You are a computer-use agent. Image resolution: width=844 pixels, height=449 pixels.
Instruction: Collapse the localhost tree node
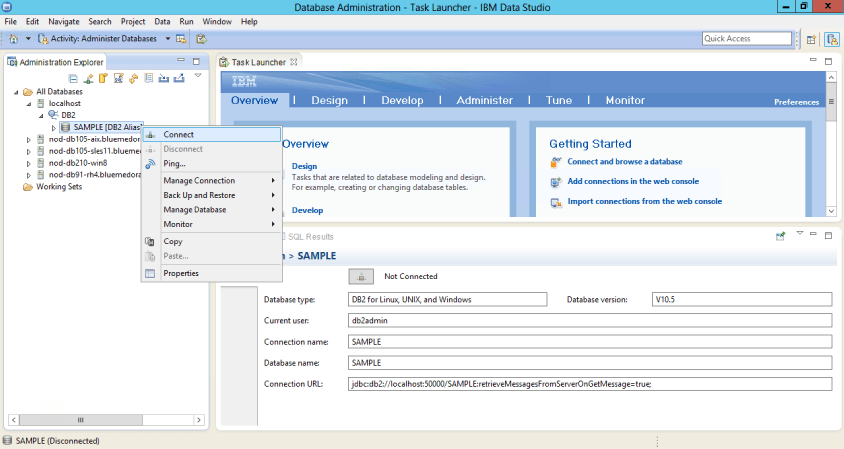29,104
